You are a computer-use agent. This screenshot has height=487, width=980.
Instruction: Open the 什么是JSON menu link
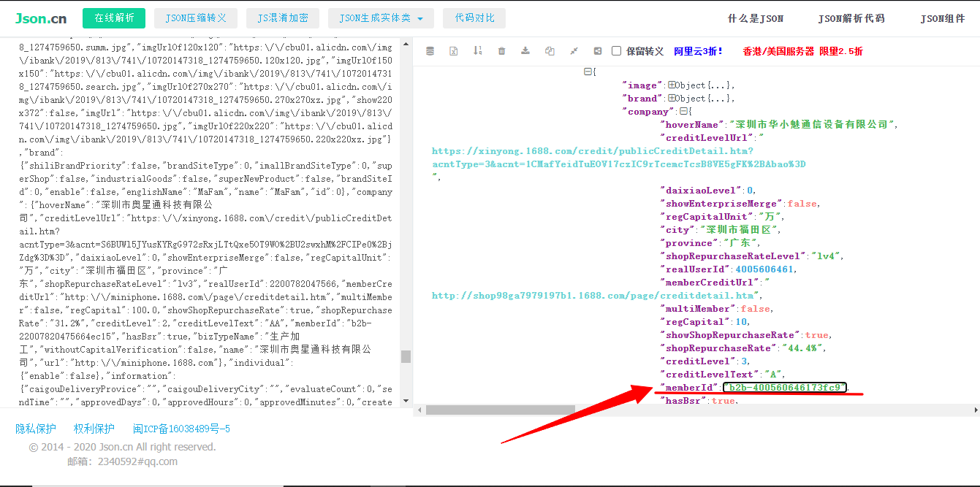pyautogui.click(x=756, y=19)
